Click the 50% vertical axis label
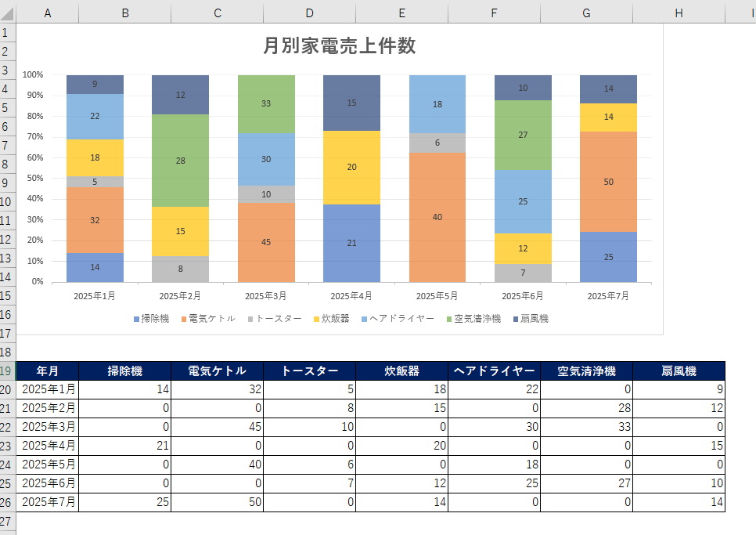Viewport: 756px width, 535px height. (35, 178)
